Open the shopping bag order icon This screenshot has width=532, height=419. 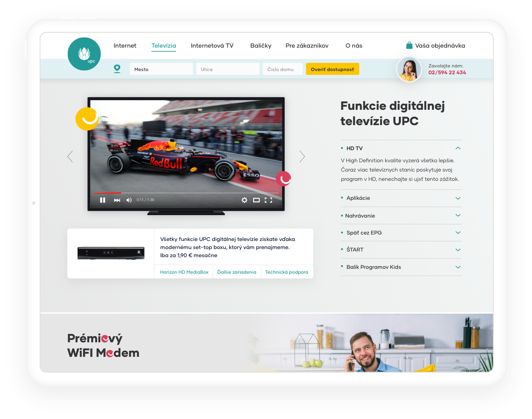[x=409, y=45]
